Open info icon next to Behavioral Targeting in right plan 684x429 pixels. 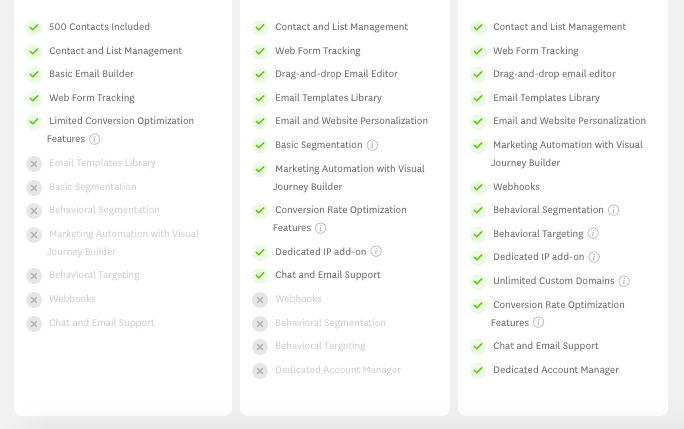click(593, 233)
